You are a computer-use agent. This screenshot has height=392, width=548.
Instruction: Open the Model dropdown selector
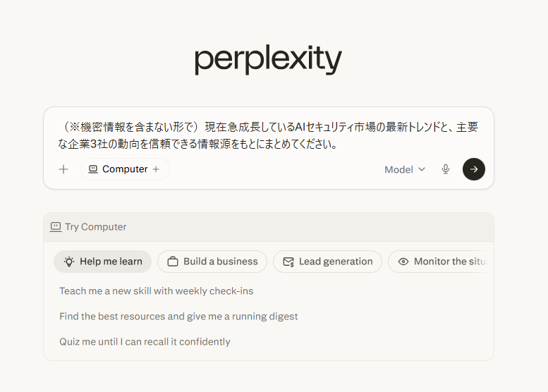tap(405, 169)
